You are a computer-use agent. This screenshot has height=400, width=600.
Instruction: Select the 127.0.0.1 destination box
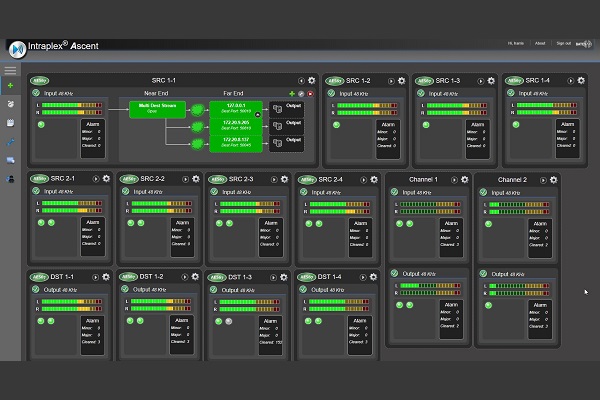pyautogui.click(x=236, y=108)
